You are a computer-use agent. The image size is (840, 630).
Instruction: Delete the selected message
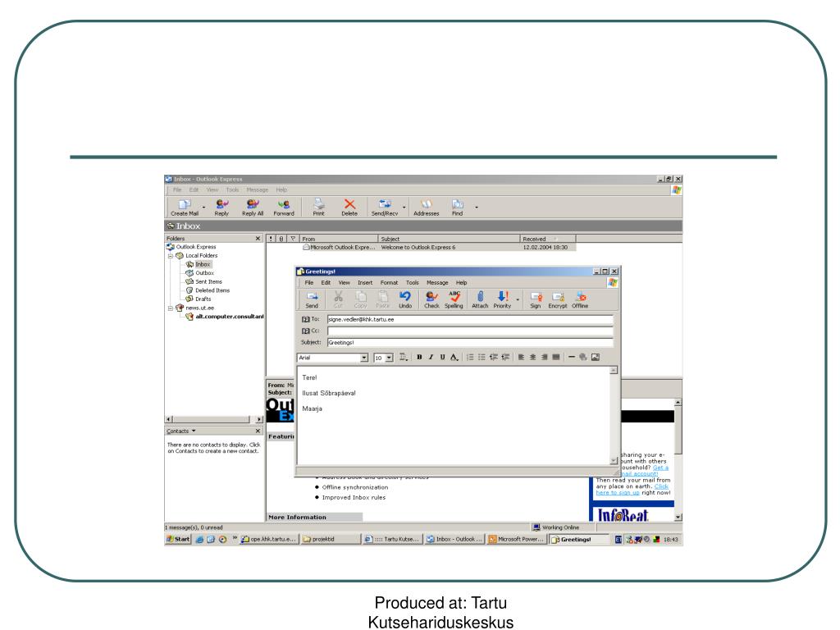349,208
